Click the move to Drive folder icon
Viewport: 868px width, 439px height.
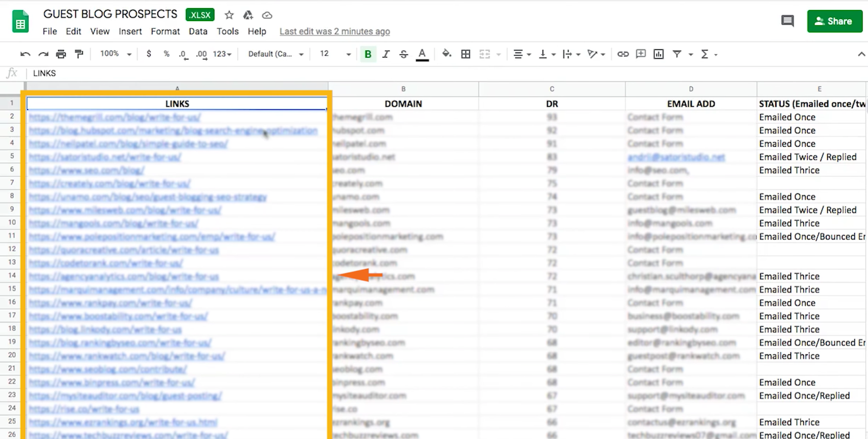[248, 15]
